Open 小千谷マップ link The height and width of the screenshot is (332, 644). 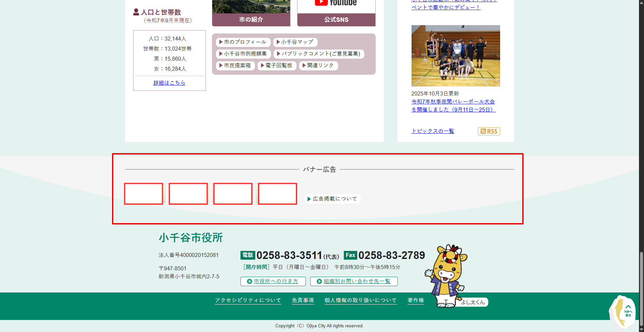[x=295, y=42]
